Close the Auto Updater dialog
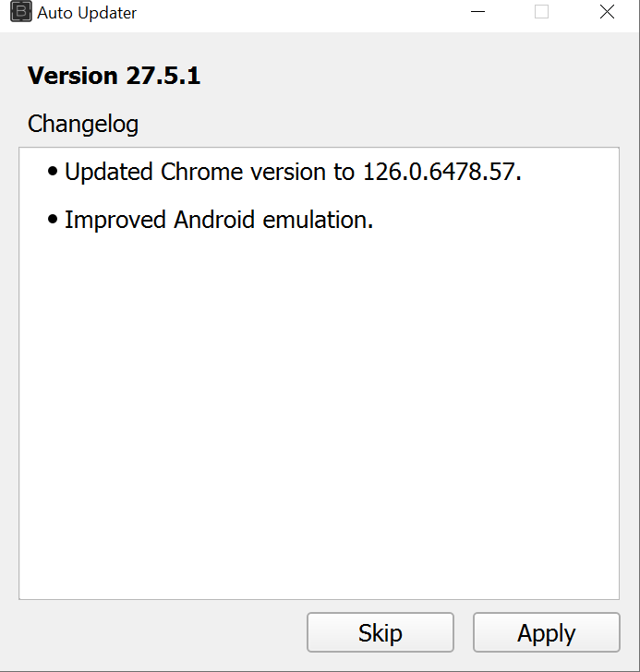The width and height of the screenshot is (640, 672). [607, 13]
